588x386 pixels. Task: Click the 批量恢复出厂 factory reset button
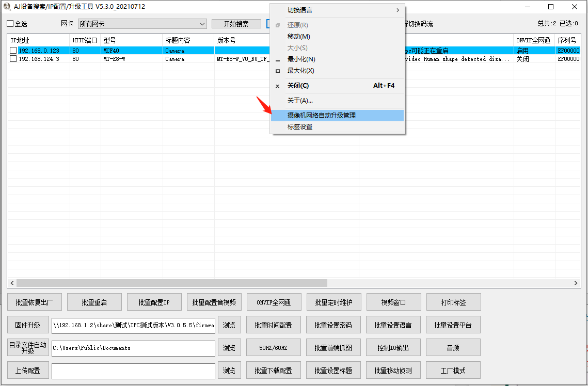click(x=34, y=302)
